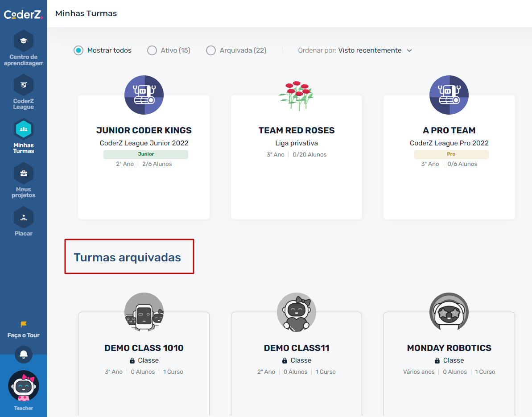The width and height of the screenshot is (532, 417).
Task: Click the Minhas Turmas page heading
Action: (x=86, y=13)
